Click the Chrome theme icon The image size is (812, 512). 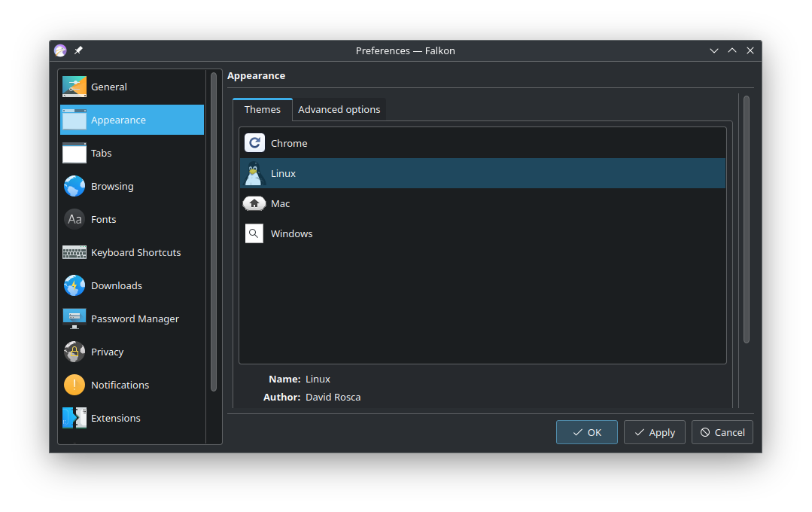coord(254,142)
